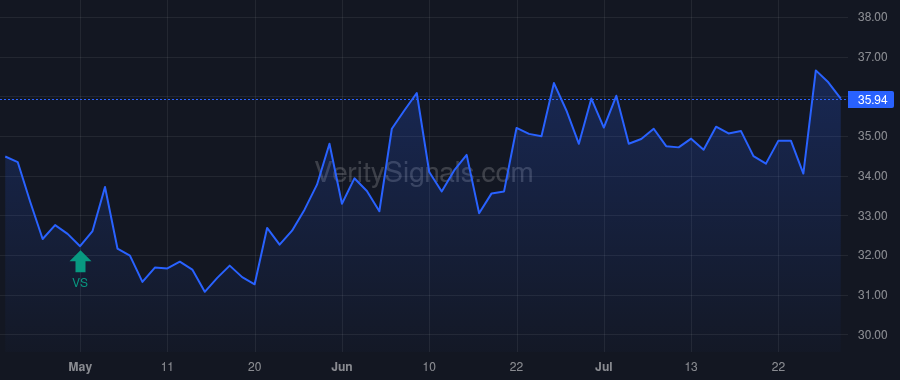Click the 31.00 price axis label
The image size is (900, 380).
[x=872, y=295]
